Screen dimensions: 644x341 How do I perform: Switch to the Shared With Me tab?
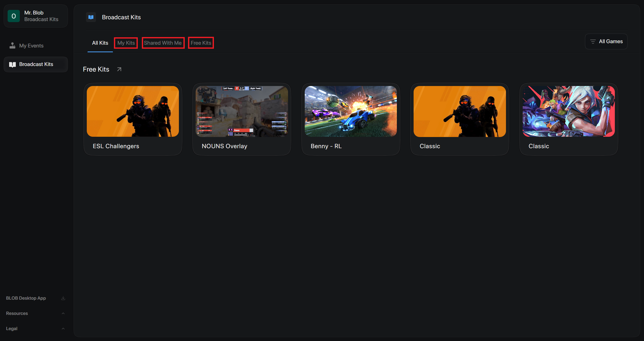click(x=163, y=43)
